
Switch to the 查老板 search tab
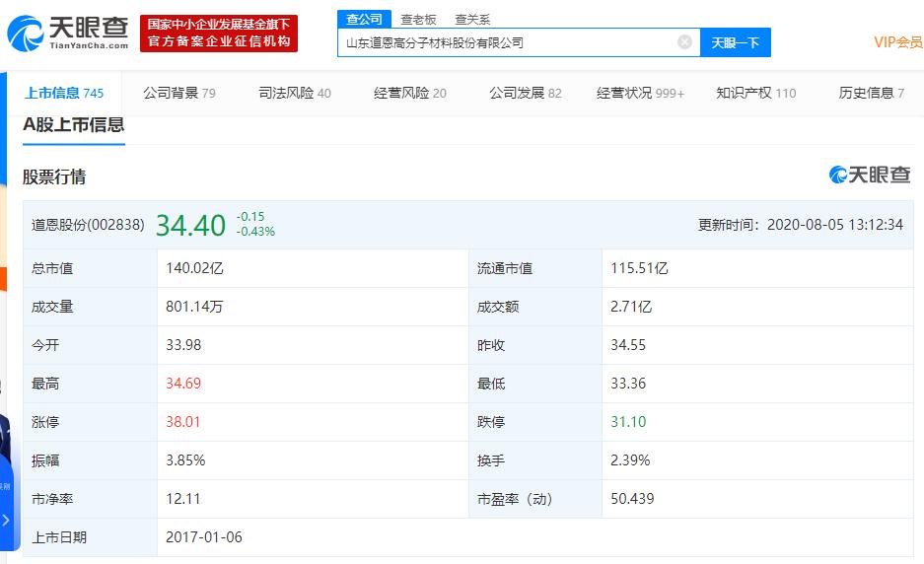tap(418, 20)
